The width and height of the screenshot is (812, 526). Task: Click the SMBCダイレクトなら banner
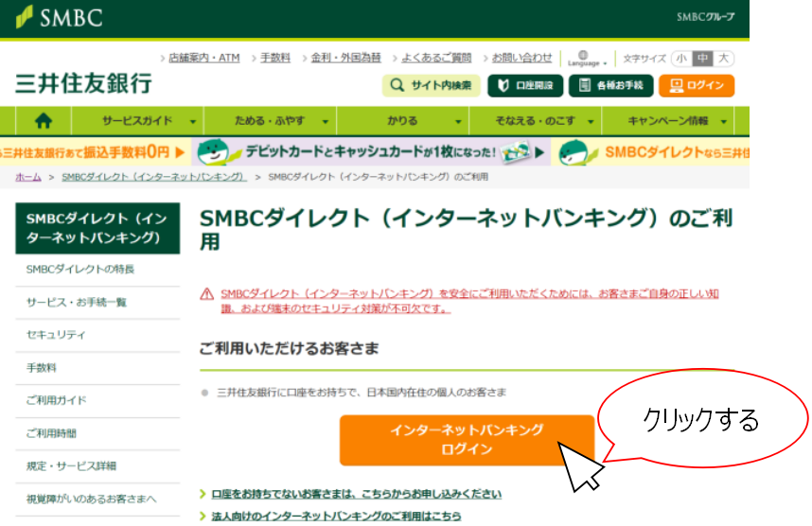[x=650, y=151]
